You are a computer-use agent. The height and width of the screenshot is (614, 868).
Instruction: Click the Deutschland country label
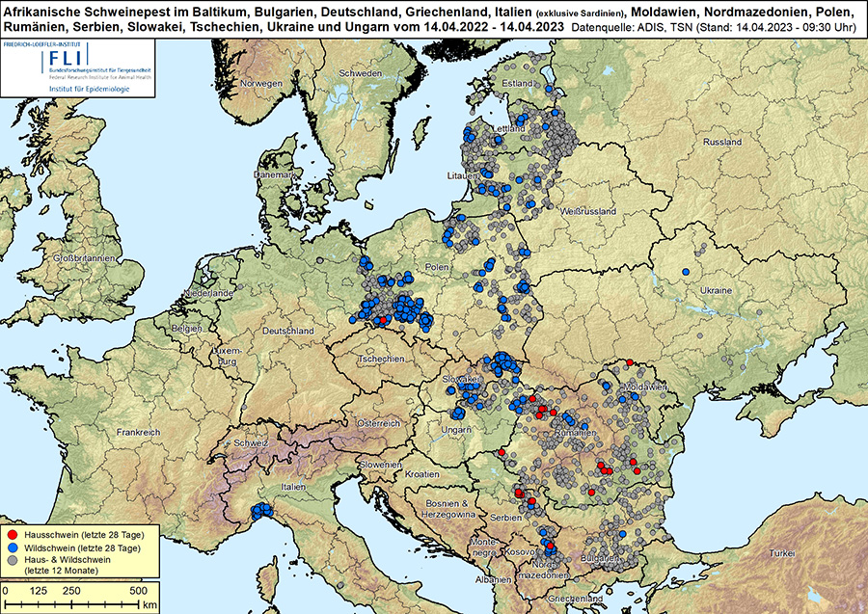(x=289, y=331)
